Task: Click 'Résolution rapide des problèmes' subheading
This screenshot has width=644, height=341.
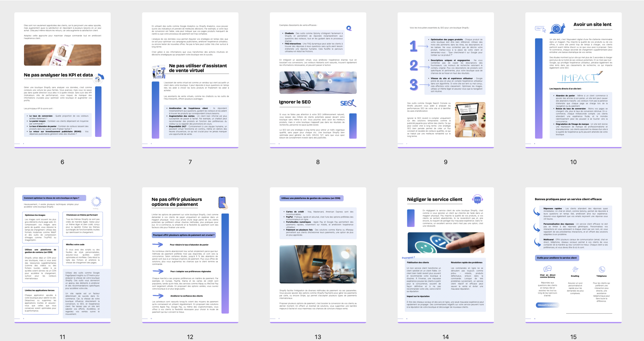Action: 467,262
